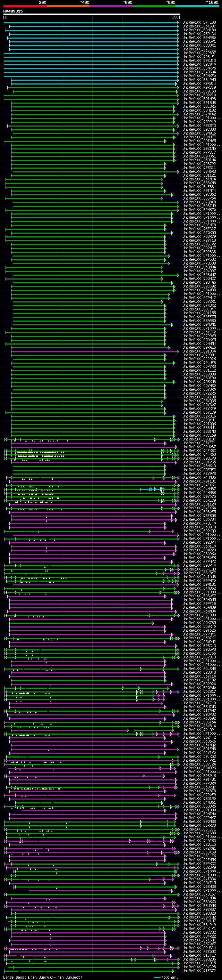222x980 pixels.
Task: Open hit UniRef100_B9N6Z0
Action: (x=199, y=210)
